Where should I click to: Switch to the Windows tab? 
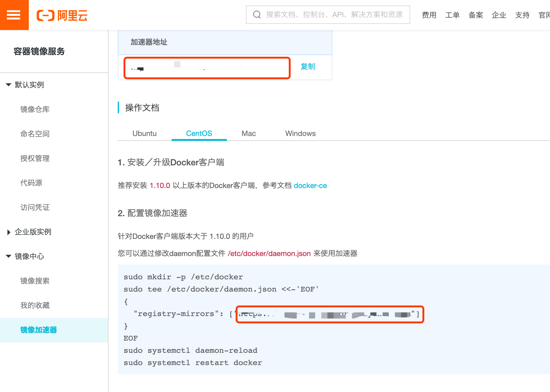coord(300,133)
